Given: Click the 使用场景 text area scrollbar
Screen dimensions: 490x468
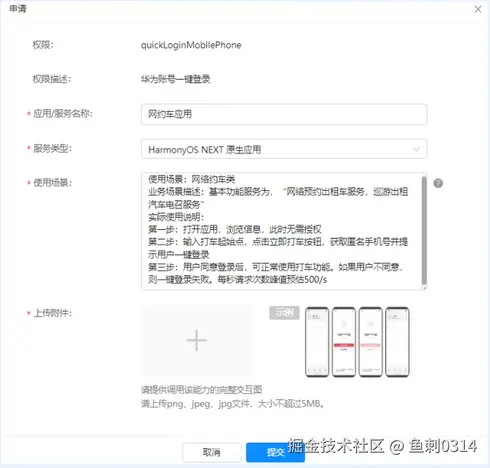Looking at the screenshot, I should point(424,230).
